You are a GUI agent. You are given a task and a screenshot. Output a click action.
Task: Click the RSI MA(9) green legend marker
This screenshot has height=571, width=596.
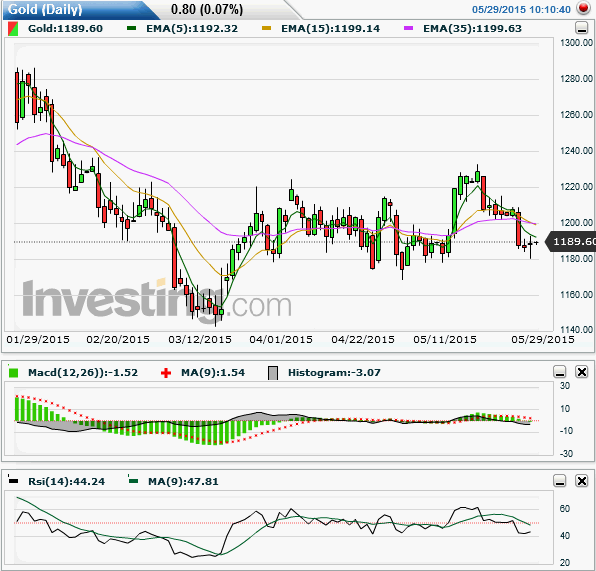click(133, 481)
